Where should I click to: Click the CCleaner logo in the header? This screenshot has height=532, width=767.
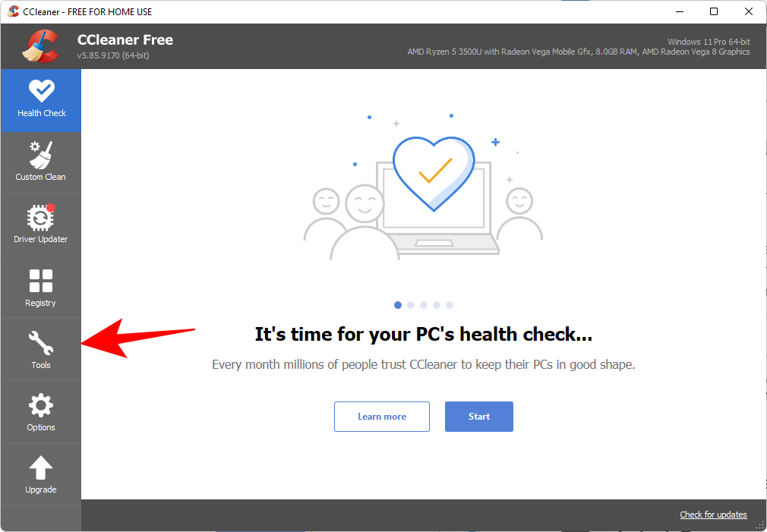point(40,46)
